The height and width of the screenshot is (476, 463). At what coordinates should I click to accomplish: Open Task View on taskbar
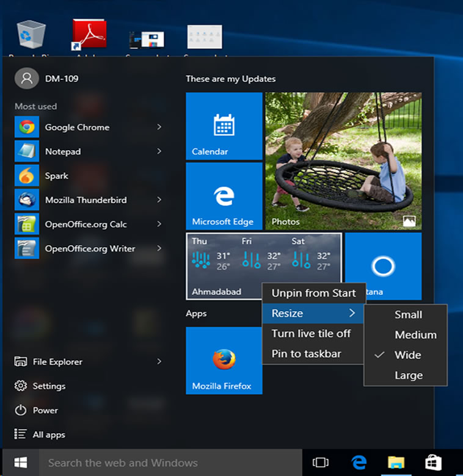point(321,463)
